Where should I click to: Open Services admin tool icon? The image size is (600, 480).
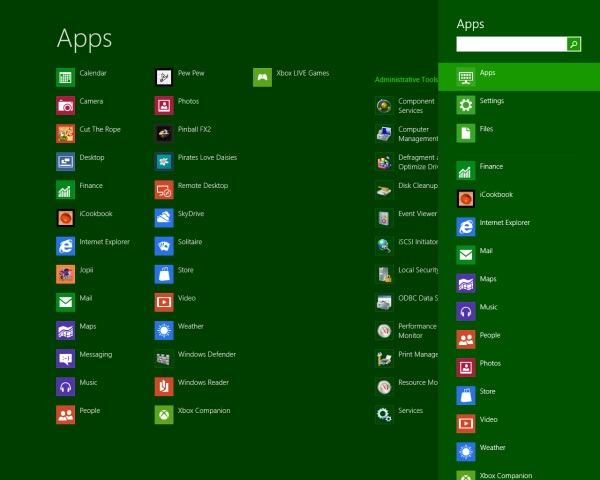(x=384, y=415)
